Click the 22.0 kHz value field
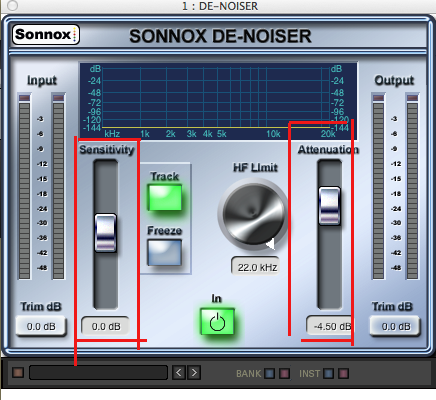Image resolution: width=436 pixels, height=400 pixels. pos(255,267)
